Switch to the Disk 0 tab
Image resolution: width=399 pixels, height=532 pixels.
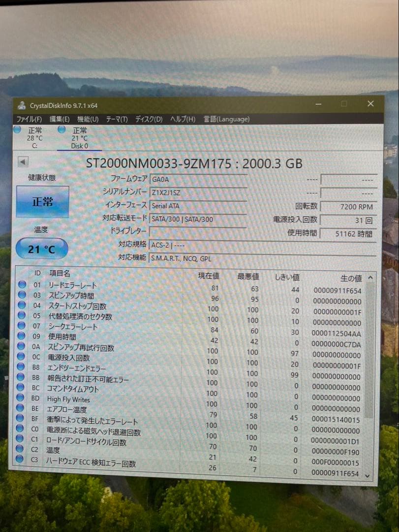click(79, 138)
